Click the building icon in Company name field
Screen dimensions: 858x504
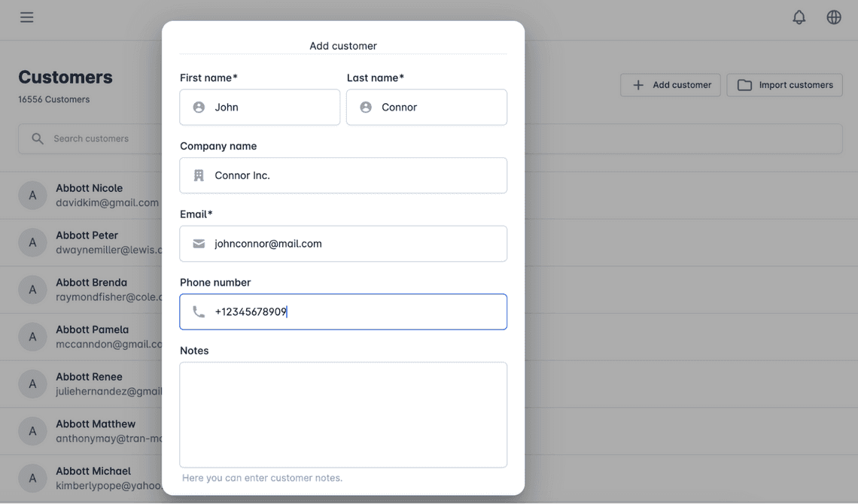[x=199, y=175]
